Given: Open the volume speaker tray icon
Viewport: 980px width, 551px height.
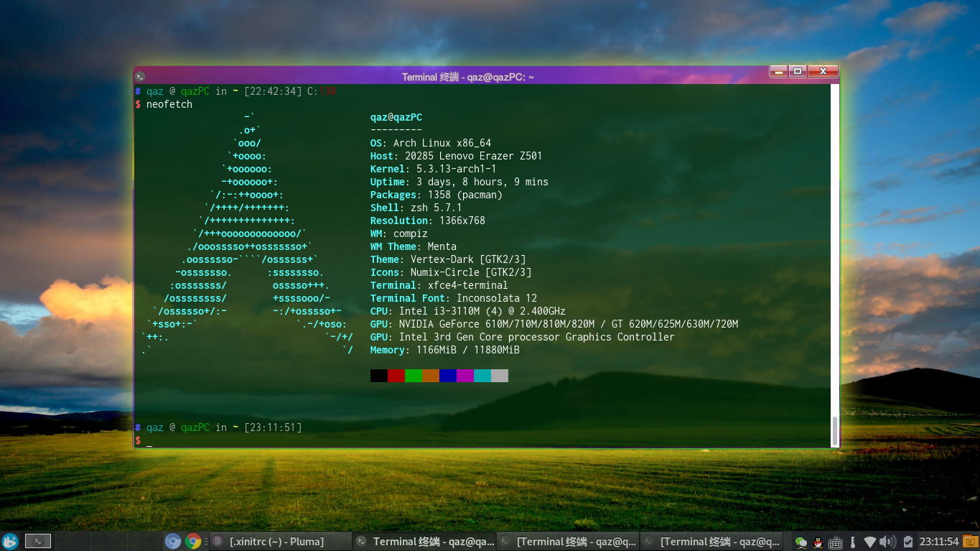Looking at the screenshot, I should [887, 542].
